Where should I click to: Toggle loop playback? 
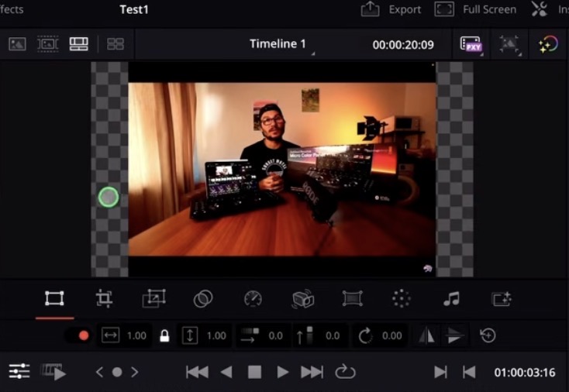345,372
